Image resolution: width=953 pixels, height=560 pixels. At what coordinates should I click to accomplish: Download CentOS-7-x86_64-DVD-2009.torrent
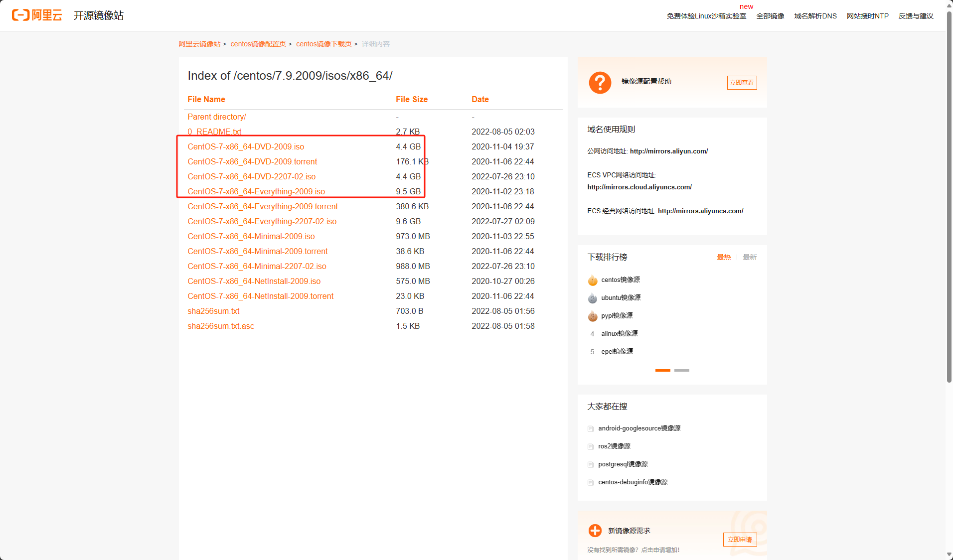[x=252, y=161]
